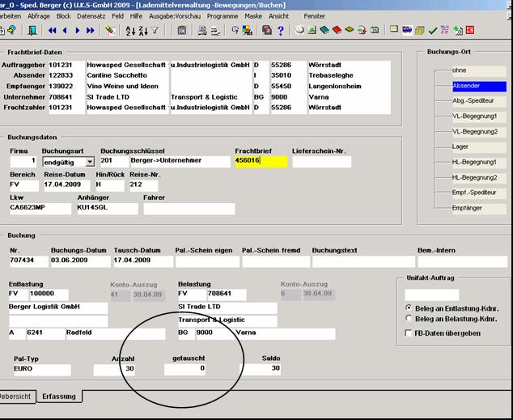Click 'Cantine Sacchetto' sender name
The image size is (513, 420).
117,75
